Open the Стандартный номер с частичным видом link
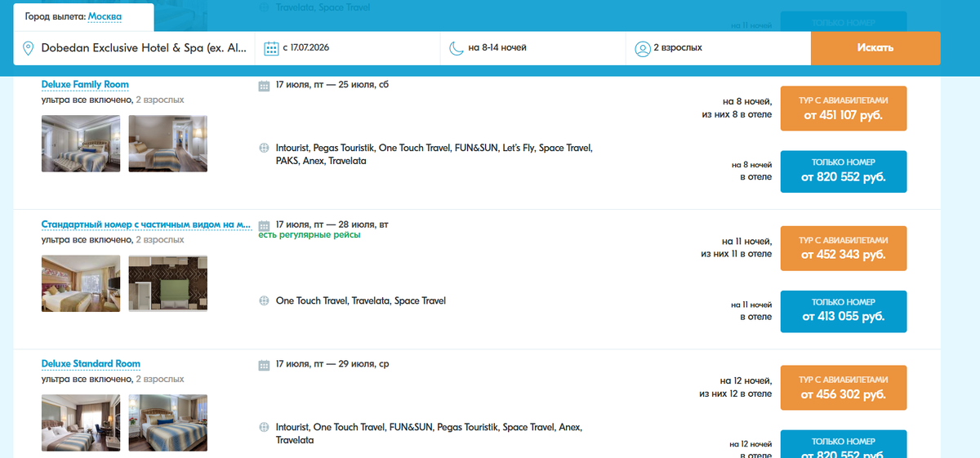Viewport: 980px width, 458px height. pyautogui.click(x=146, y=225)
